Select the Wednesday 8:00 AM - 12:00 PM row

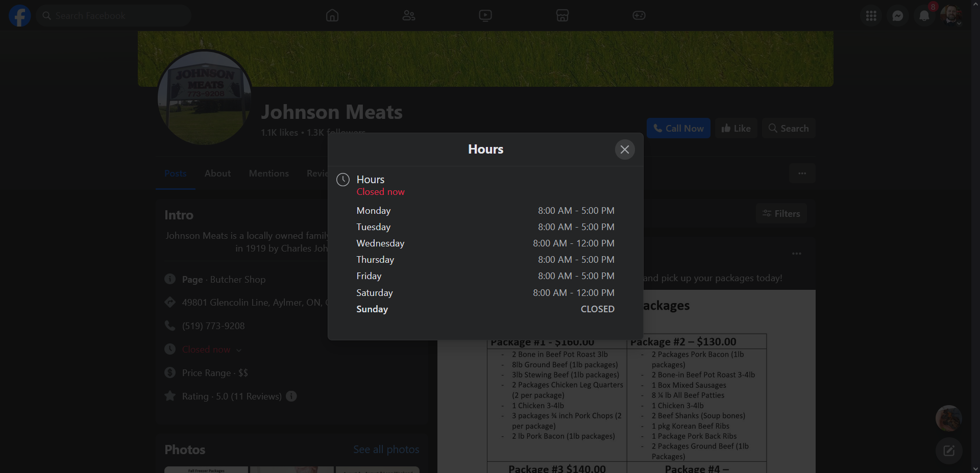click(x=485, y=243)
